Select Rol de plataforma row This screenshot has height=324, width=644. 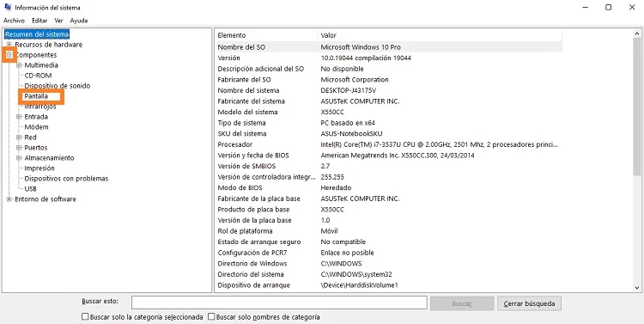388,231
